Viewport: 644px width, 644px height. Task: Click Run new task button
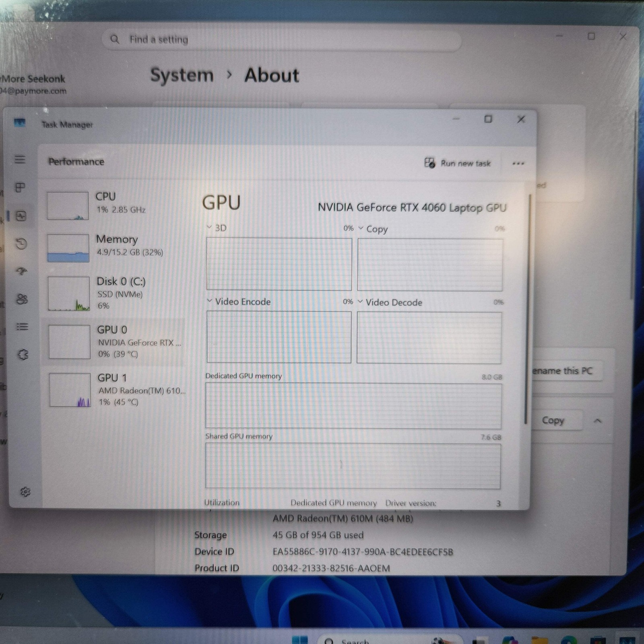[458, 163]
